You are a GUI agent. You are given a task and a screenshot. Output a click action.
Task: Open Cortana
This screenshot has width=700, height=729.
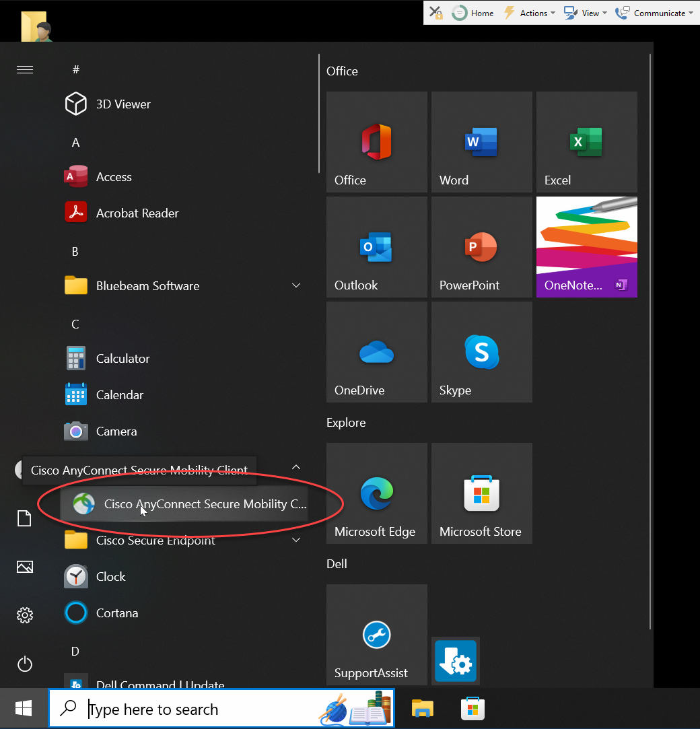coord(184,613)
